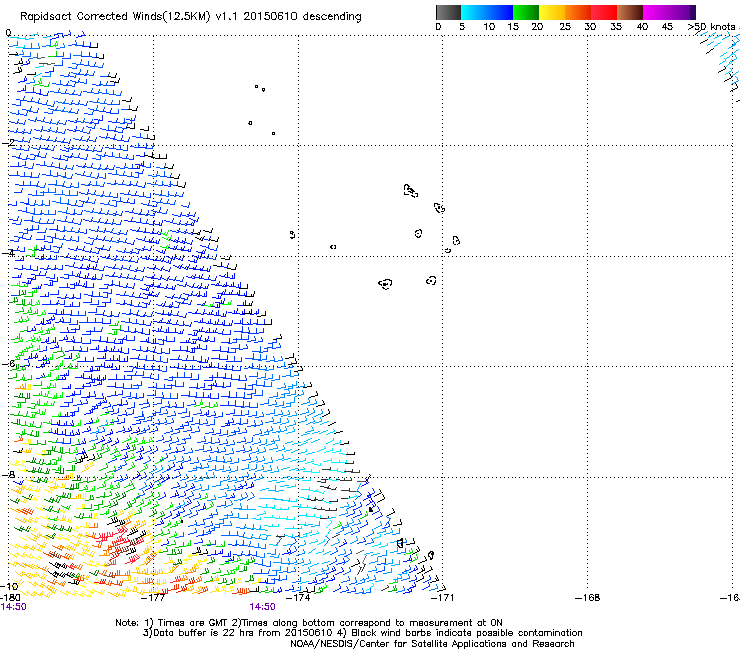Screen dimensions: 740x650
Task: Pick the orange 25-30 knots legend swatch
Action: coord(577,12)
